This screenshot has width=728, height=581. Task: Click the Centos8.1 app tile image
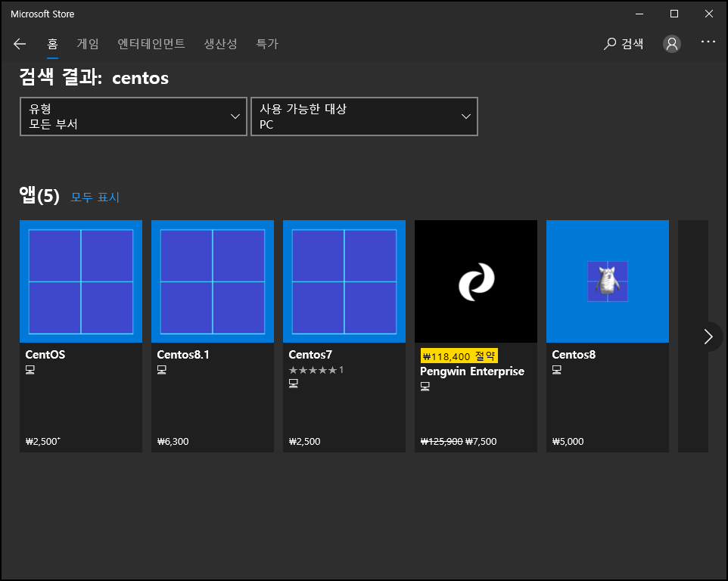(x=213, y=281)
